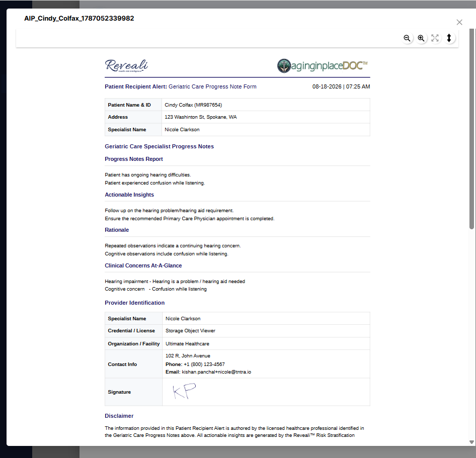The width and height of the screenshot is (476, 458).
Task: Toggle the fullscreen expand icon
Action: click(x=435, y=38)
